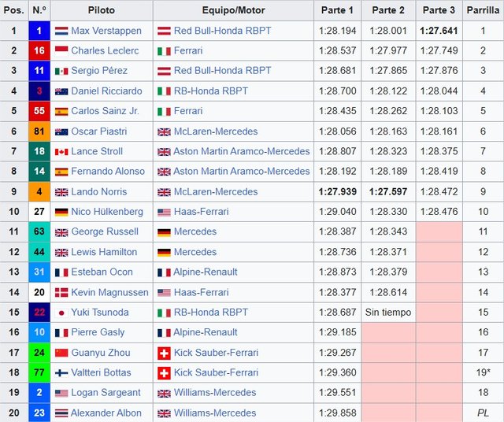Click the Equipo/Motor column header
Screen dimensions: 504x422
233,10
